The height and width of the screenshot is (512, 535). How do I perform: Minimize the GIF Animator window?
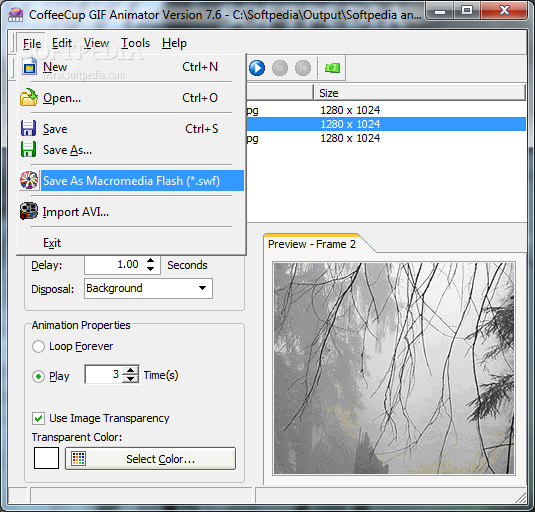(x=440, y=12)
